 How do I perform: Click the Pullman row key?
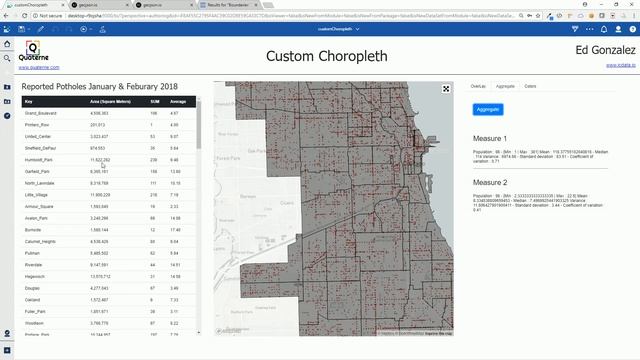click(x=32, y=253)
